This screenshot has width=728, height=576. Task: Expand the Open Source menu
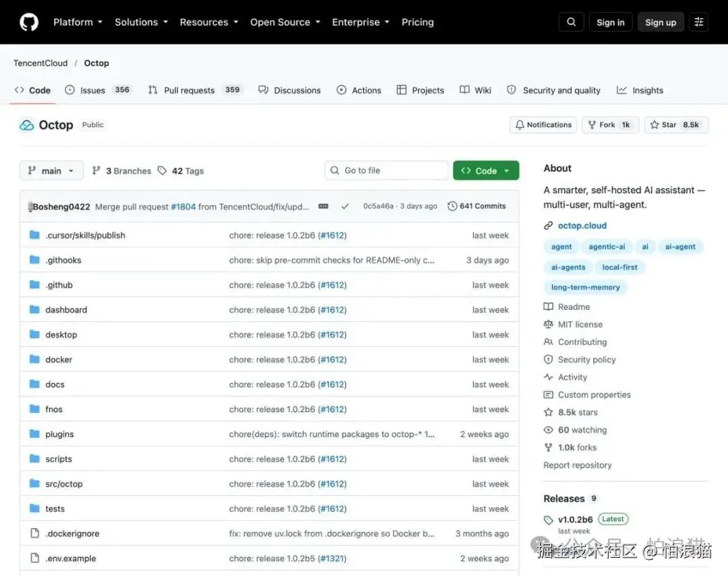[285, 22]
